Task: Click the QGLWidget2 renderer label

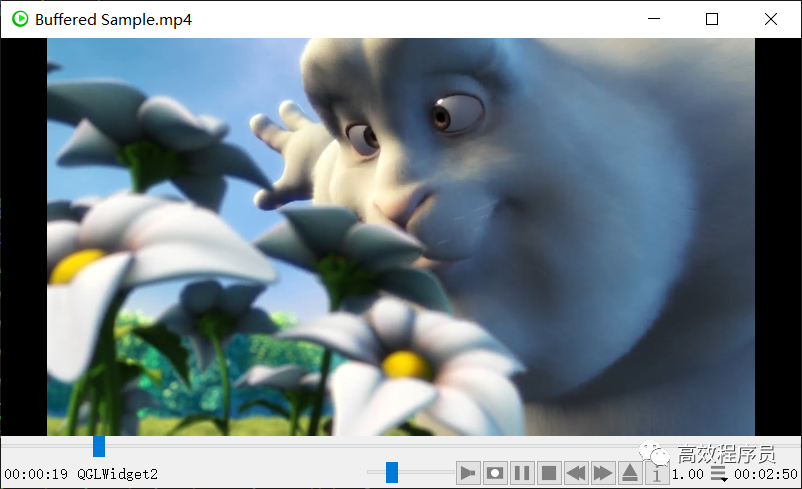Action: [x=118, y=474]
